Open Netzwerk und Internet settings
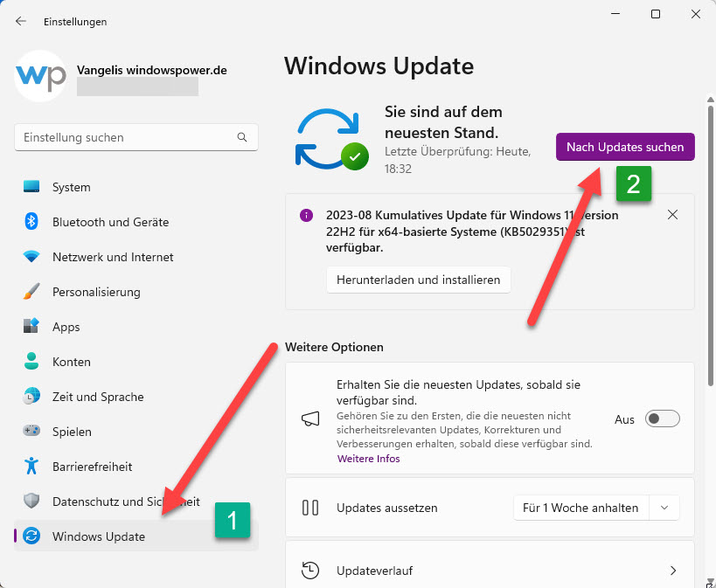Image resolution: width=716 pixels, height=588 pixels. (x=136, y=257)
